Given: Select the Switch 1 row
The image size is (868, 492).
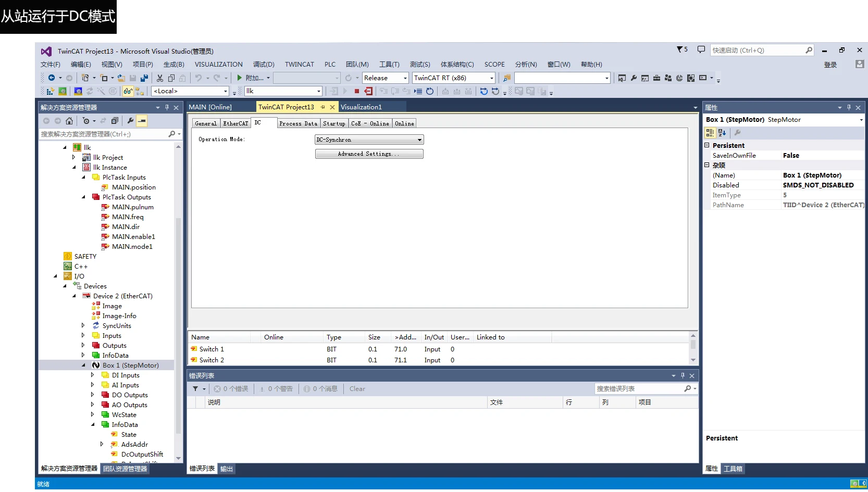Looking at the screenshot, I should point(439,349).
